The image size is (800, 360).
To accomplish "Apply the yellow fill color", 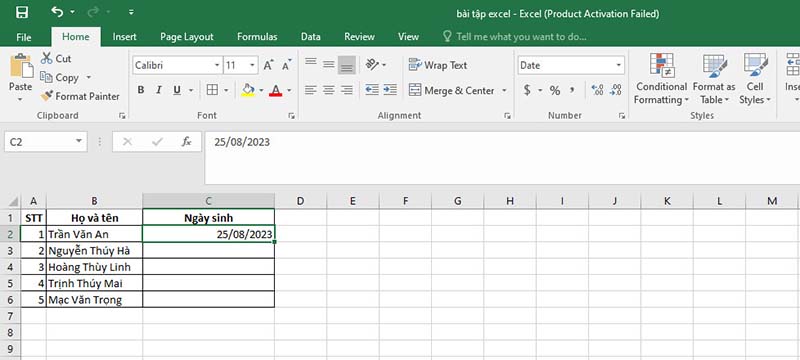I will pos(248,90).
